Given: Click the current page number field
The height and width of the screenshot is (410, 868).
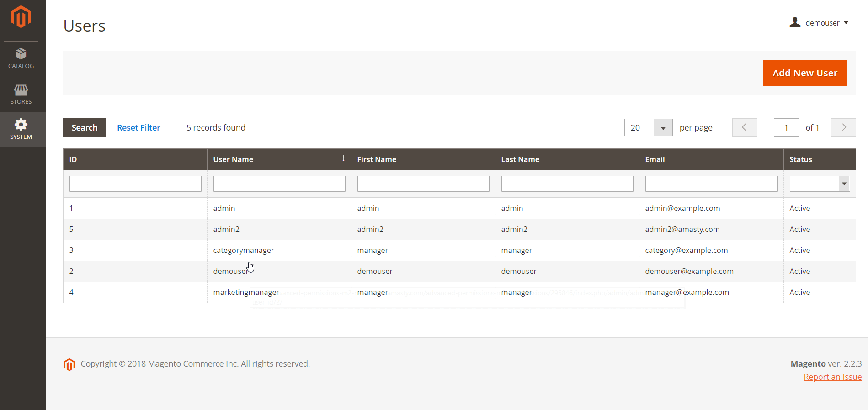Looking at the screenshot, I should tap(786, 128).
